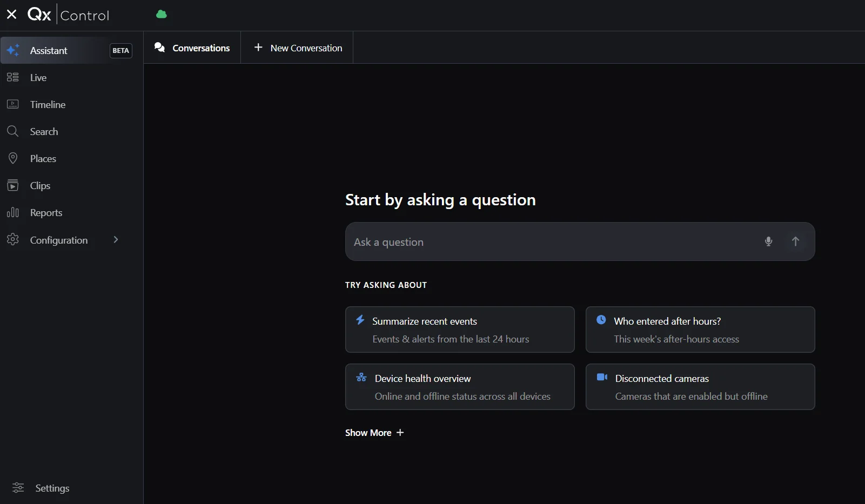Viewport: 865px width, 504px height.
Task: Select the Summarize recent events suggestion
Action: pyautogui.click(x=460, y=330)
